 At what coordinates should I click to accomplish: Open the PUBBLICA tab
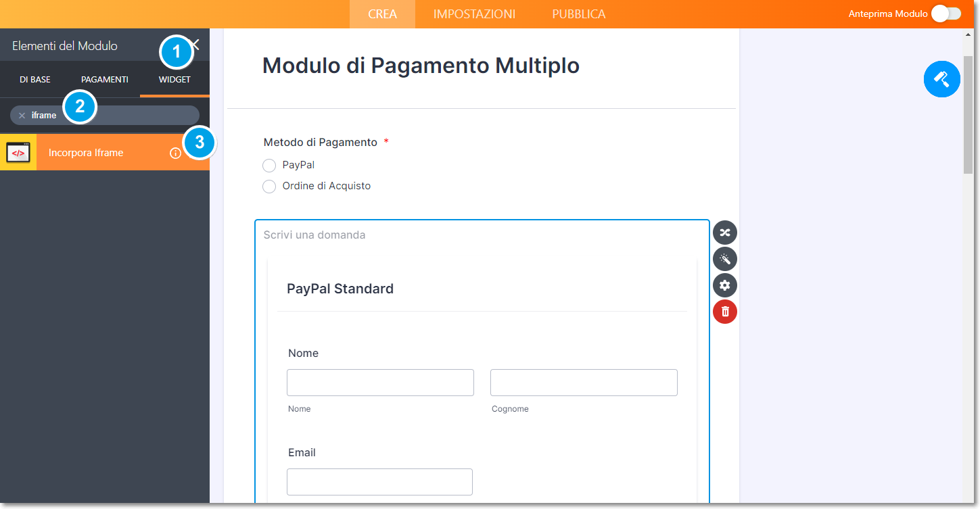578,14
